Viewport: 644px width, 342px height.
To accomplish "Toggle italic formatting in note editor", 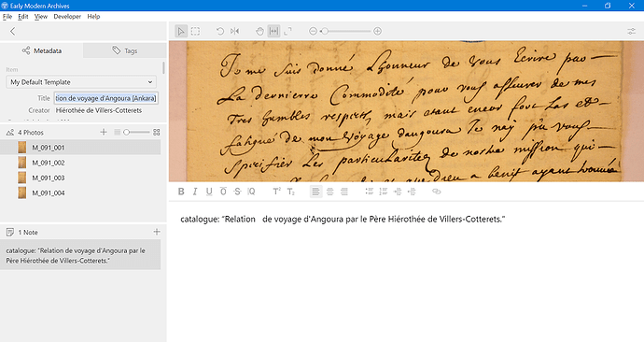I will tap(195, 192).
